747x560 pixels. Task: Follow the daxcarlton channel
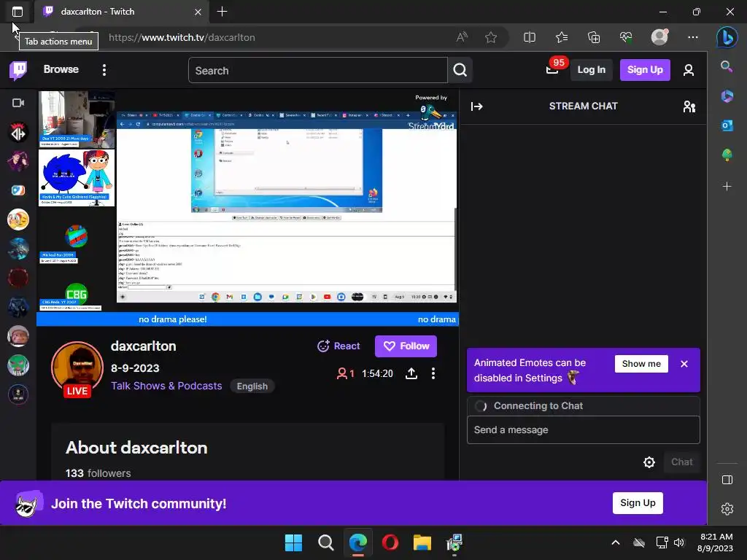[x=406, y=346]
